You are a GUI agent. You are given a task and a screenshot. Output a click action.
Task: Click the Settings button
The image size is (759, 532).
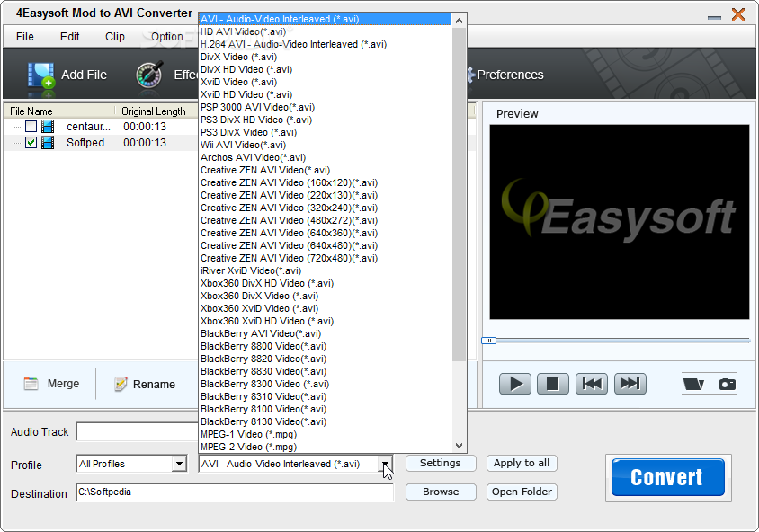[x=441, y=464]
